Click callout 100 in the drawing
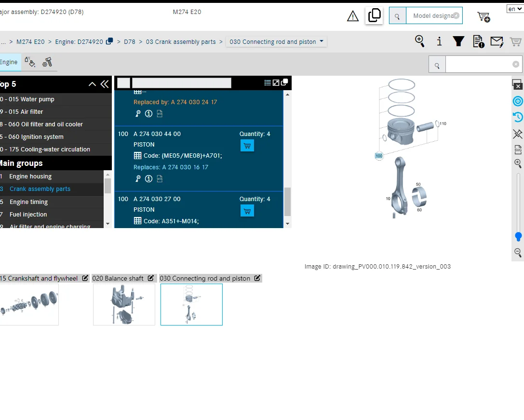The image size is (524, 420). [379, 156]
